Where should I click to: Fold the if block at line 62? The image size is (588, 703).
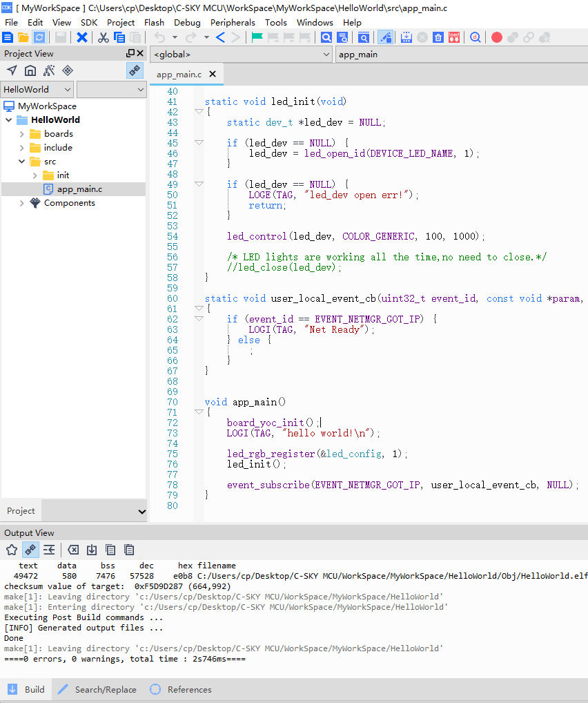point(199,318)
